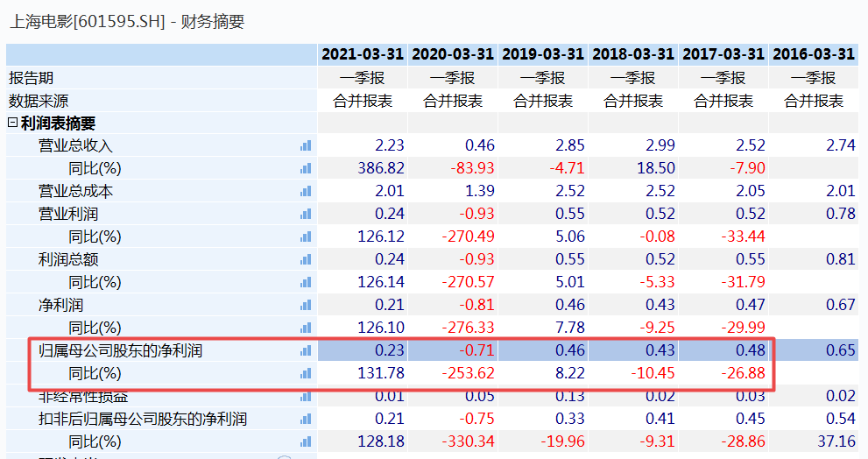
Task: Select the 0.67 net profit cell
Action: click(x=814, y=305)
